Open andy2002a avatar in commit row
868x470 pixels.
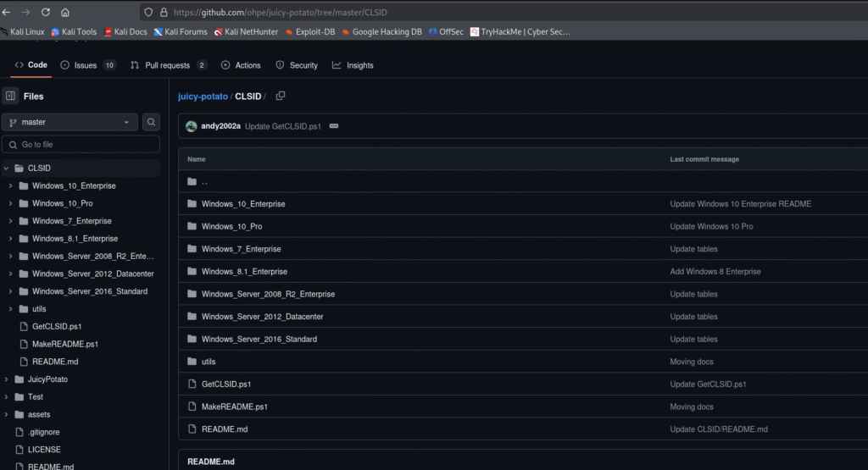(192, 126)
